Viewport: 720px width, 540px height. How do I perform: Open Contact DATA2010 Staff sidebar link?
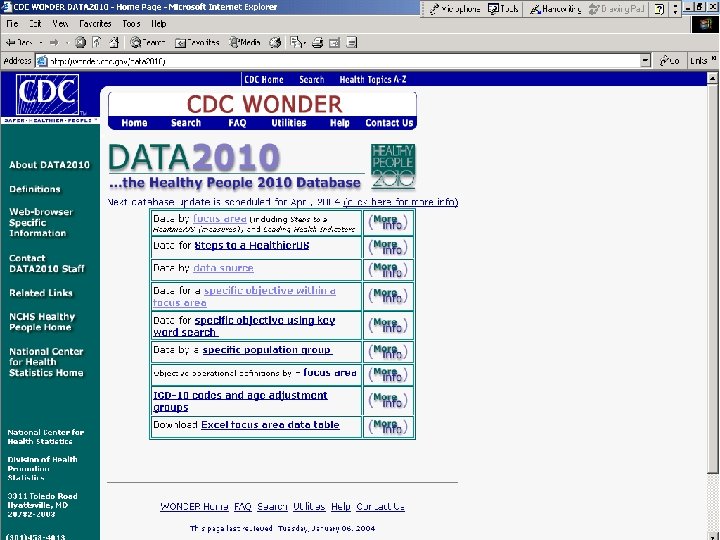[47, 264]
